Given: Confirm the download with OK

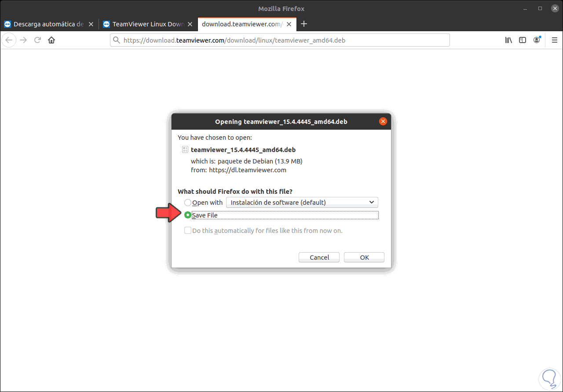Looking at the screenshot, I should coord(364,257).
